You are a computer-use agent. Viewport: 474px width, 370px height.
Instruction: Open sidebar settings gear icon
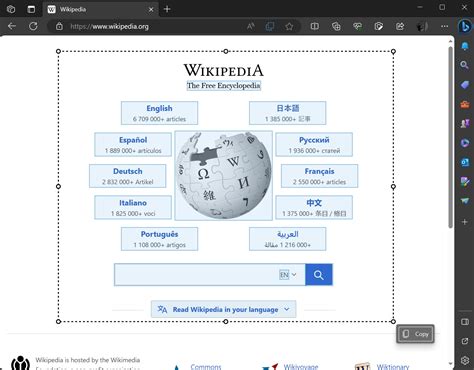[465, 360]
